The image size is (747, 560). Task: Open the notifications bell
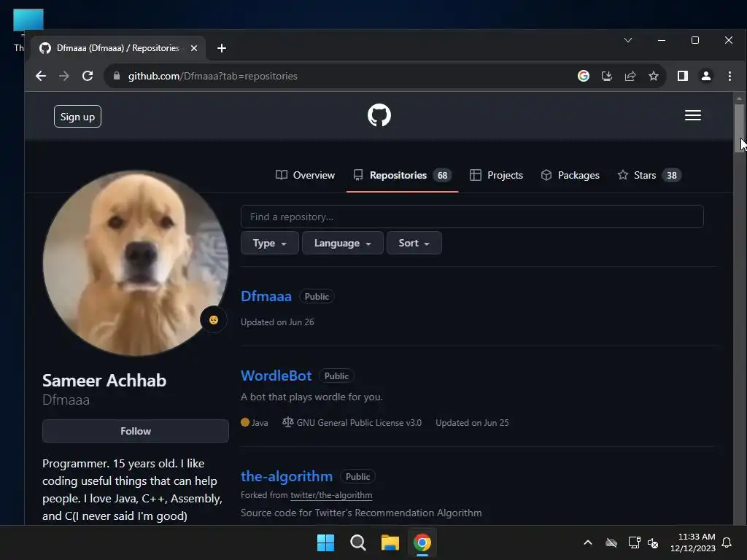(727, 542)
